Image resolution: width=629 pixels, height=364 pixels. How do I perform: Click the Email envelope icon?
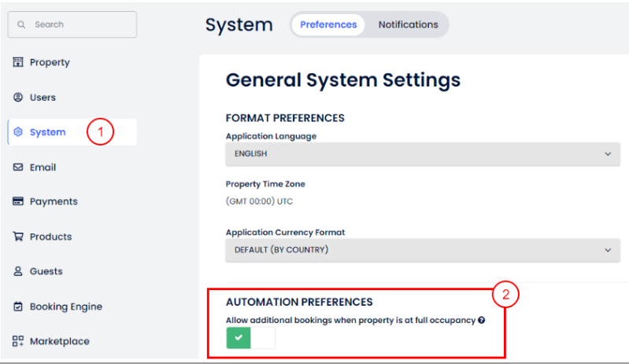coord(18,167)
